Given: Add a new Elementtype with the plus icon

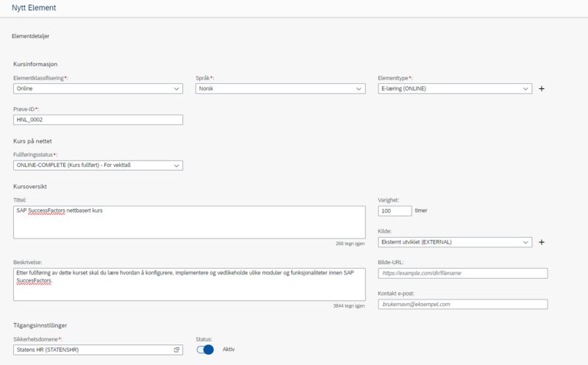Looking at the screenshot, I should pyautogui.click(x=542, y=88).
